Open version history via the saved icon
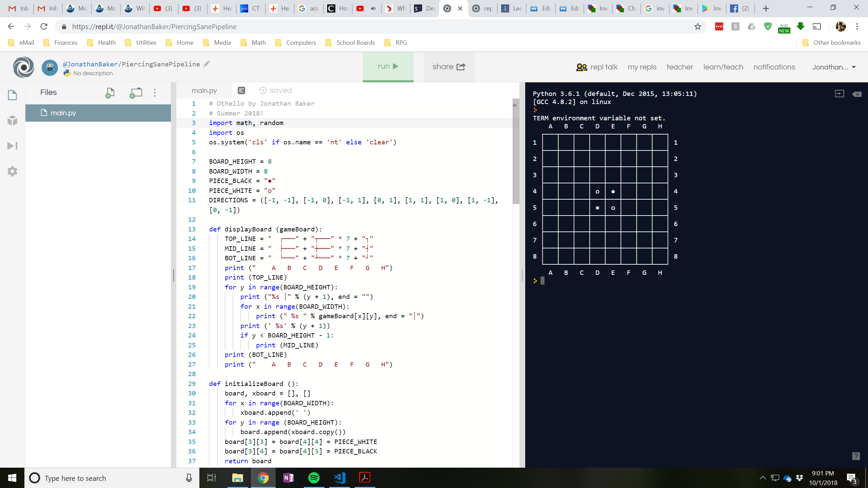Image resolution: width=868 pixels, height=488 pixels. coord(262,90)
